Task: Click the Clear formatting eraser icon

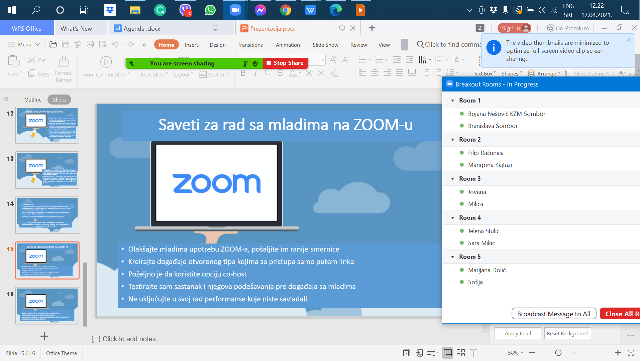Action: pyautogui.click(x=335, y=73)
